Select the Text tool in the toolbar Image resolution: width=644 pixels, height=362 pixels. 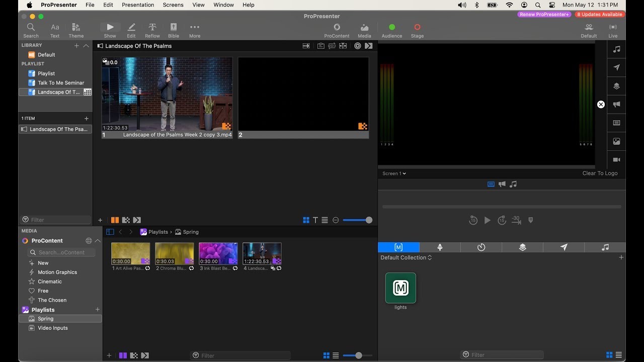(x=55, y=30)
